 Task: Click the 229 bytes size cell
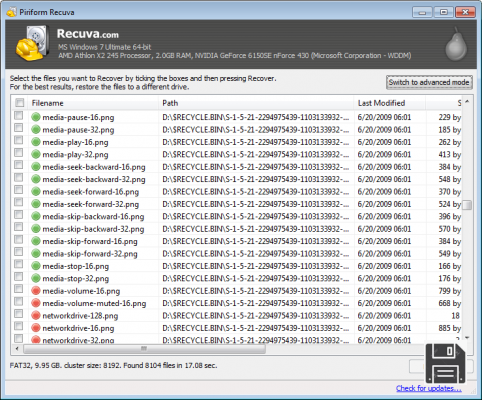point(449,117)
